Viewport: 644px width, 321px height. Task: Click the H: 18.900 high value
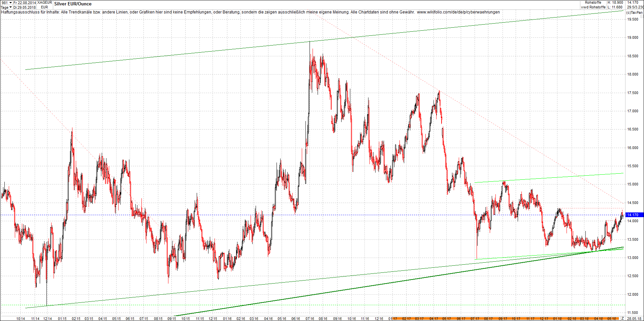pos(615,3)
